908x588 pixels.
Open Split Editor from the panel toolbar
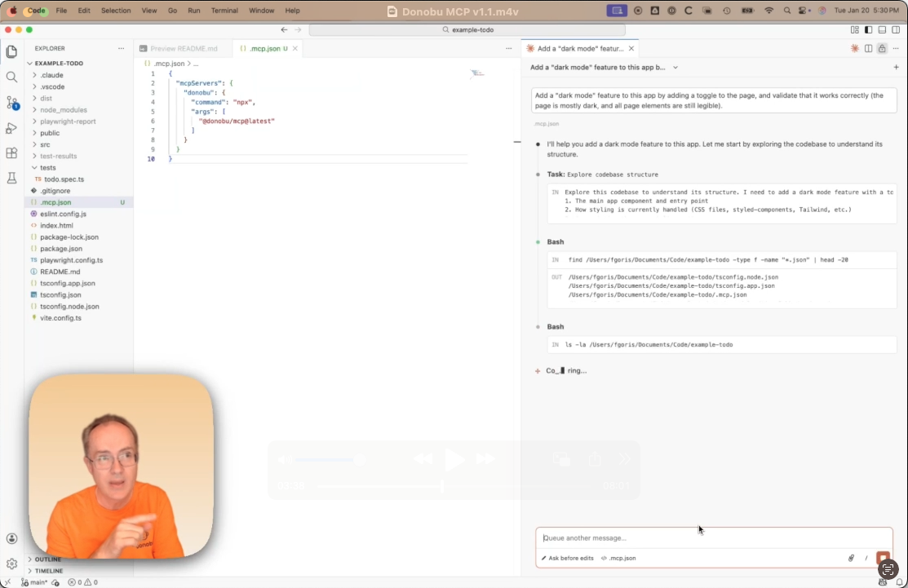coord(868,48)
